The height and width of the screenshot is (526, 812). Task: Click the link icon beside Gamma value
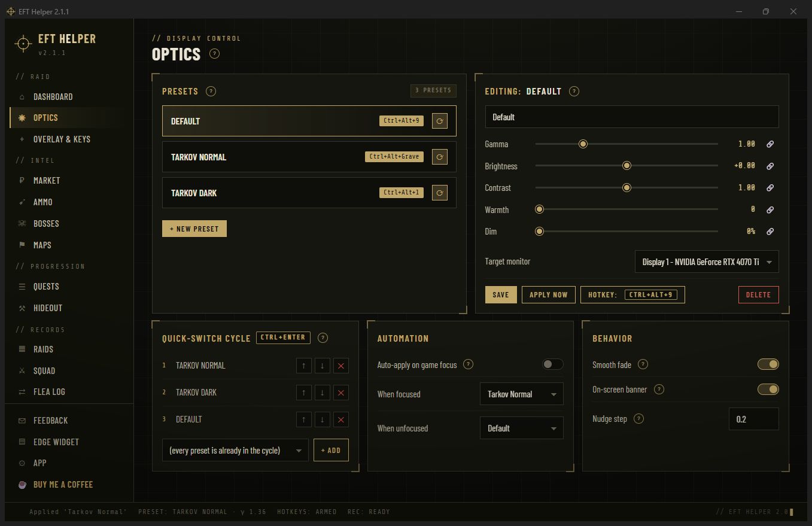coord(771,144)
